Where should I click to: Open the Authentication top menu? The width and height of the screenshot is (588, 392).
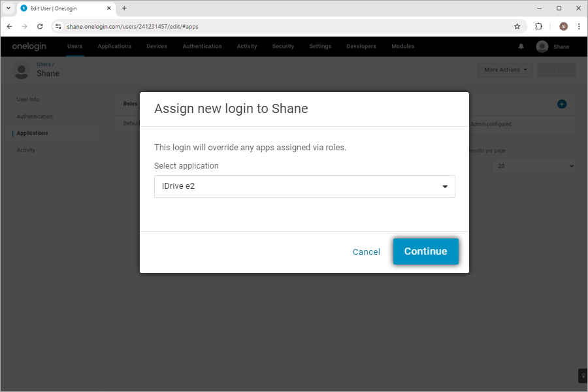click(x=202, y=46)
